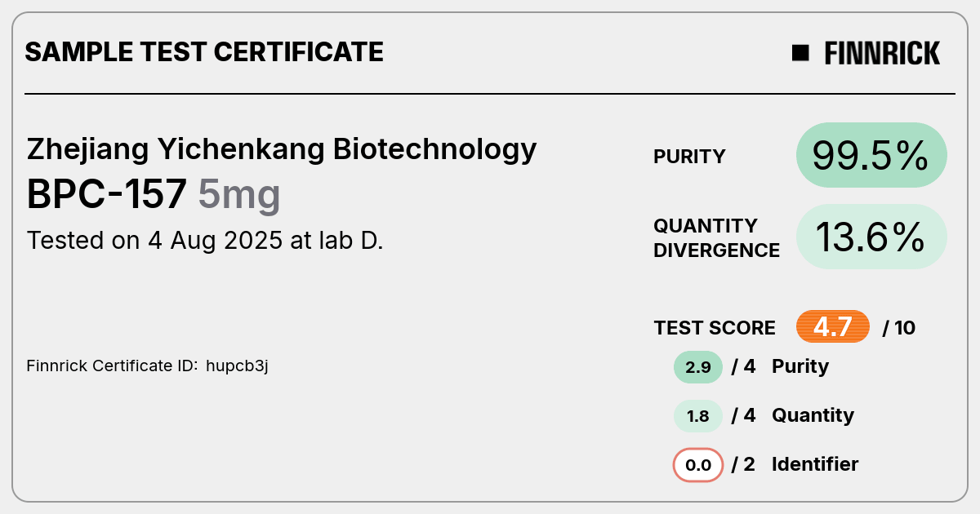Click the 0.0 identifier score pill
Viewport: 980px width, 514px height.
pos(698,465)
